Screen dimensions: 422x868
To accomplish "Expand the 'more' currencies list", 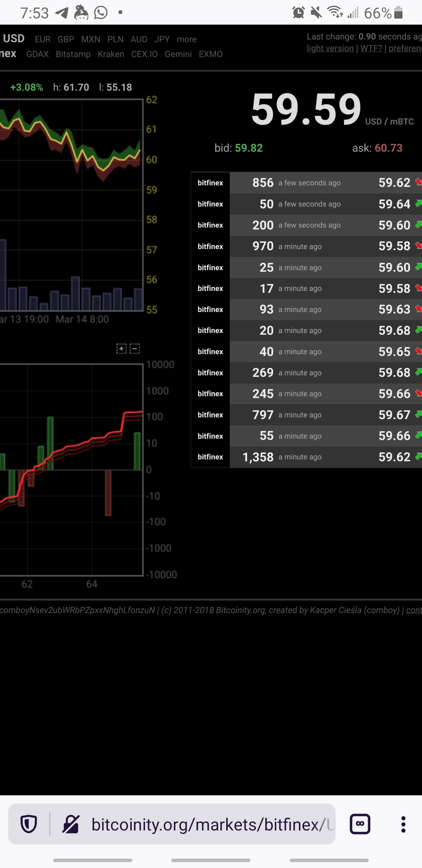I will [x=186, y=39].
